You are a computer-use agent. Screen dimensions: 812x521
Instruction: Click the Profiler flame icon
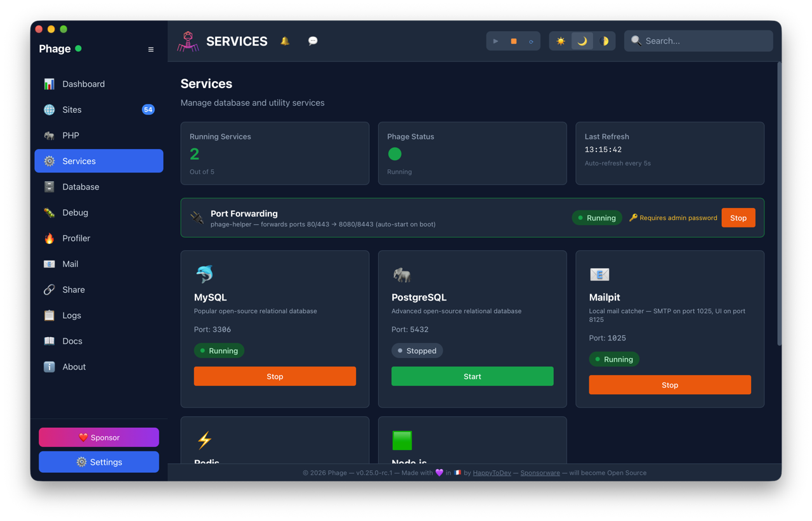tap(49, 238)
